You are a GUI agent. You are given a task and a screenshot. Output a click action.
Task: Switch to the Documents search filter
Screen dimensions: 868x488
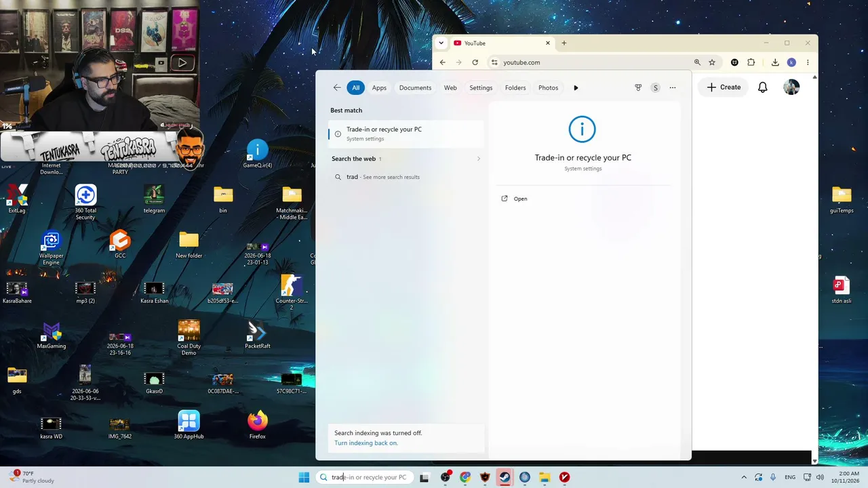point(415,87)
